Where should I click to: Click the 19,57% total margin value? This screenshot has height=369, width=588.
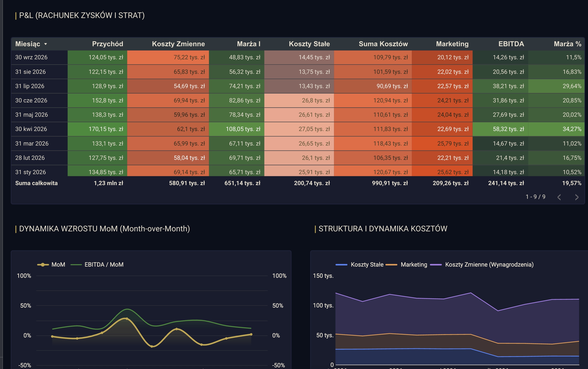[x=572, y=183]
